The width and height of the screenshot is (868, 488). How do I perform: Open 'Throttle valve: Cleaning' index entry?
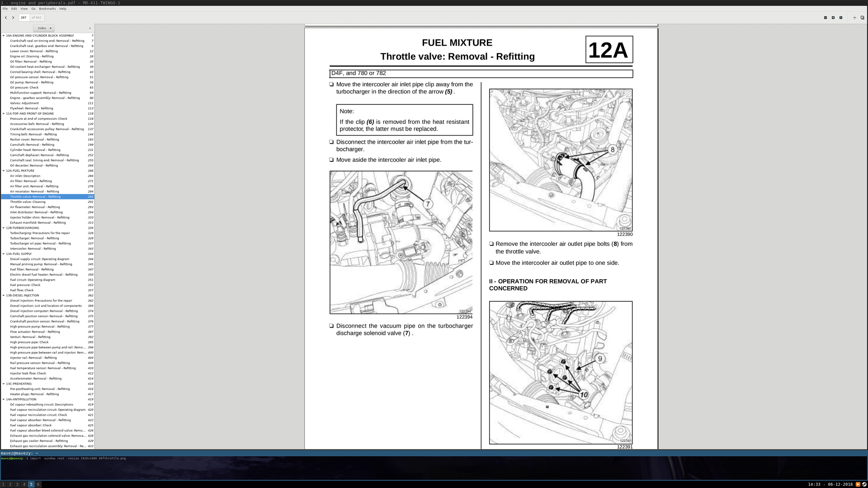coord(47,202)
